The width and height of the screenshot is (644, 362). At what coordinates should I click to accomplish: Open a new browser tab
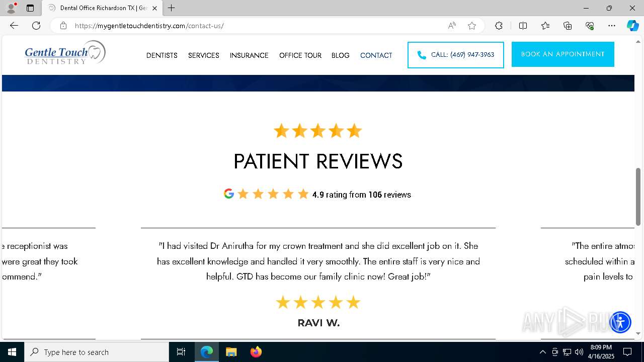pyautogui.click(x=172, y=8)
